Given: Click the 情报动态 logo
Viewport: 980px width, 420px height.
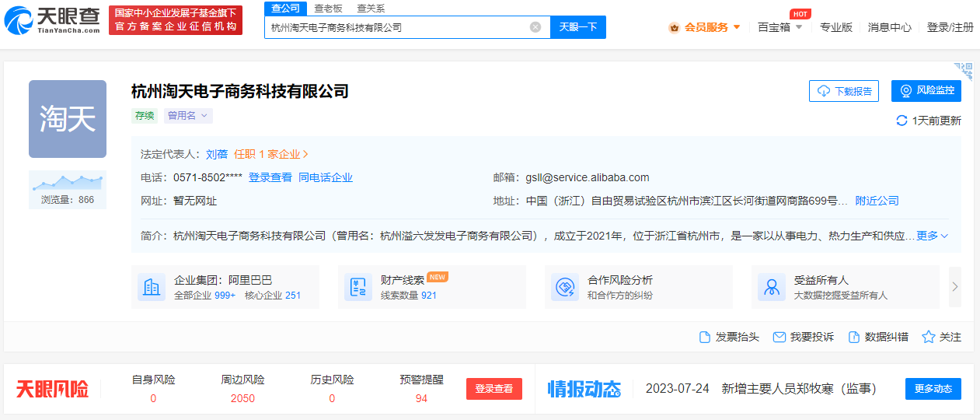Looking at the screenshot, I should [584, 389].
